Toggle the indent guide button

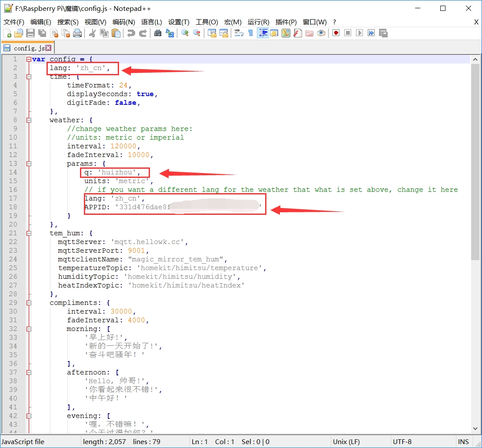tap(262, 33)
